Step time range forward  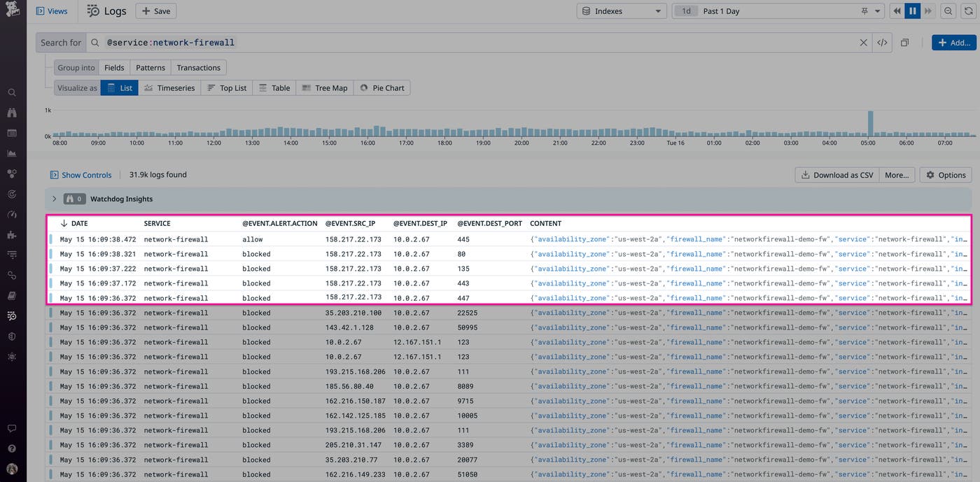coord(927,11)
